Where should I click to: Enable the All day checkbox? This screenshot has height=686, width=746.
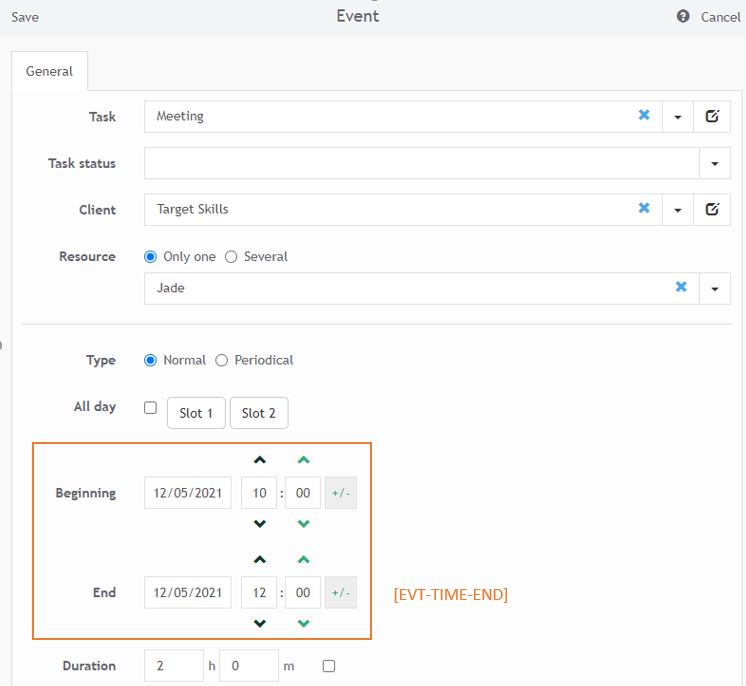pyautogui.click(x=150, y=408)
